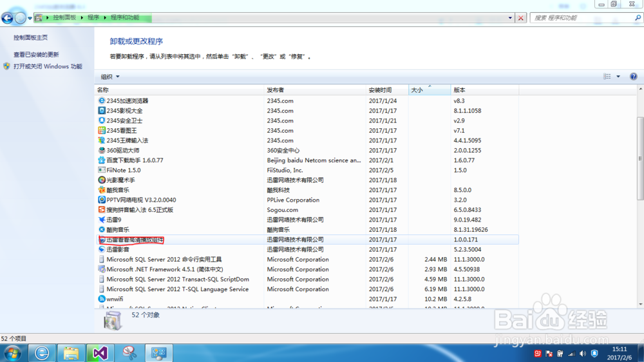Click the 360驱动大师 program icon

point(102,150)
